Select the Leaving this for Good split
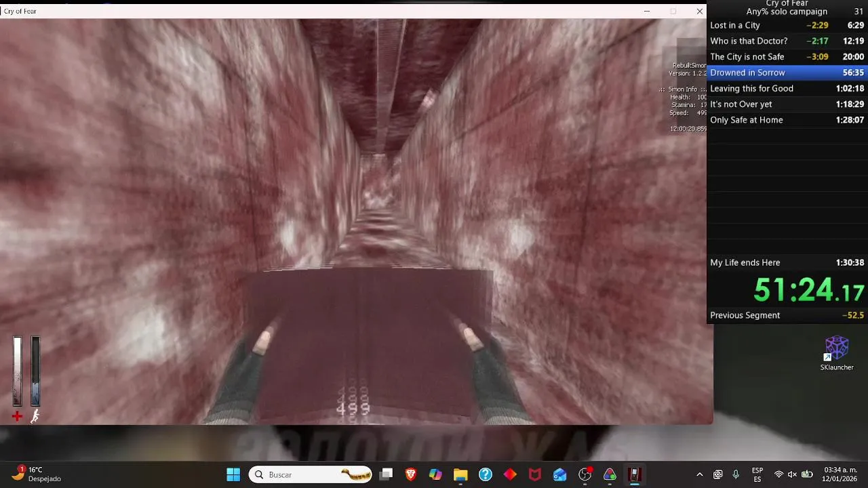The width and height of the screenshot is (868, 488). 787,88
